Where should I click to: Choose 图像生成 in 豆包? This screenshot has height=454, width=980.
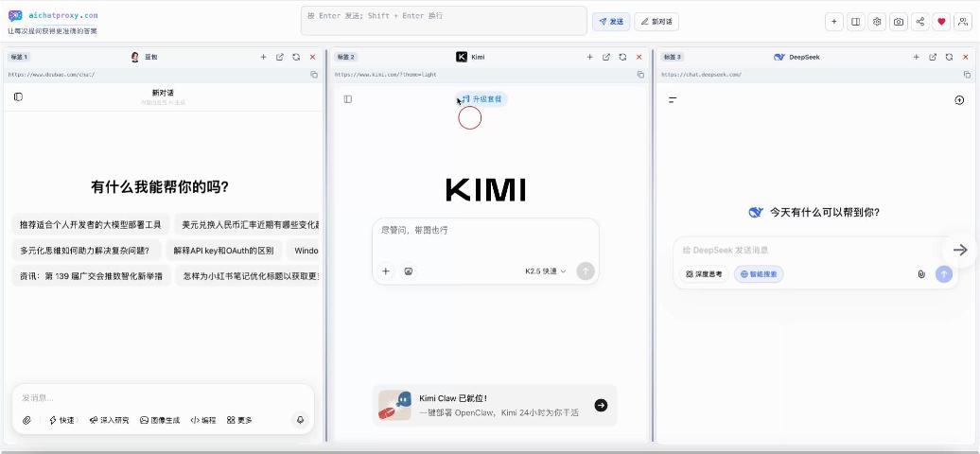tap(159, 420)
